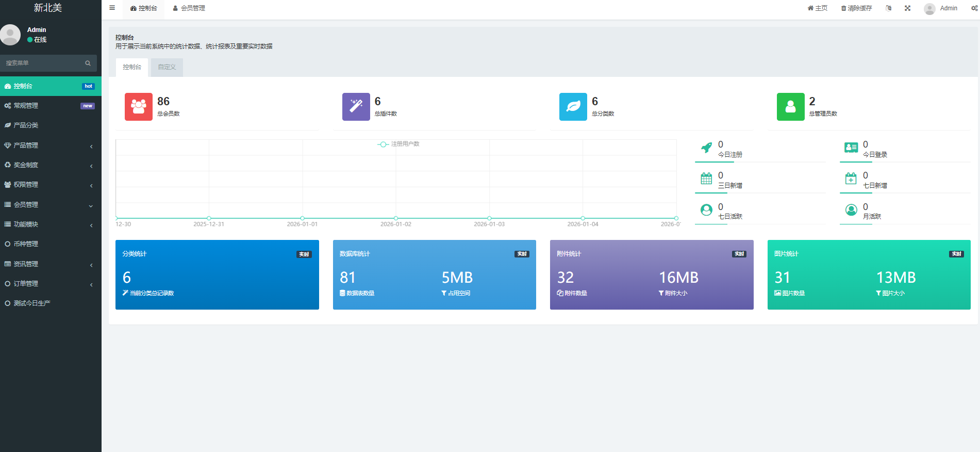Click the search magnifier icon in the sidebar
Screen dimensions: 980x452
click(88, 63)
